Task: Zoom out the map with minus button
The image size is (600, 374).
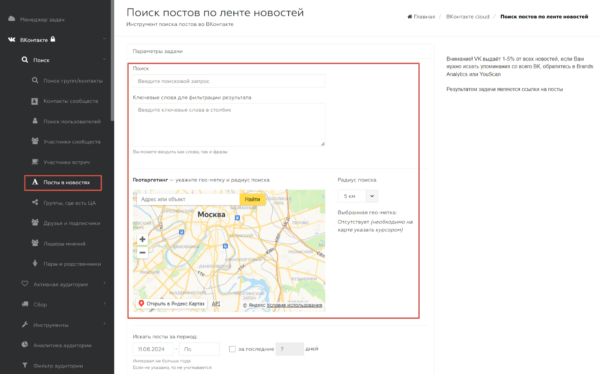Action: (142, 253)
